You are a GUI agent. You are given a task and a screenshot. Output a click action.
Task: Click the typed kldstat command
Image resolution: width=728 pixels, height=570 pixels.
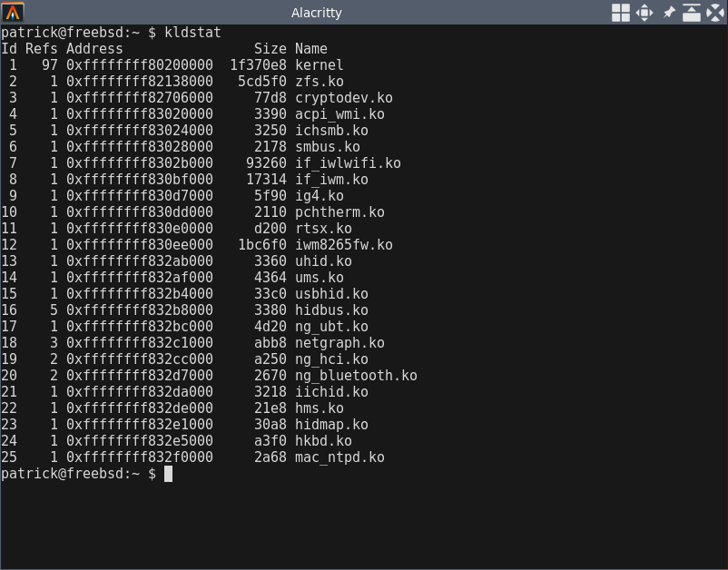[192, 33]
